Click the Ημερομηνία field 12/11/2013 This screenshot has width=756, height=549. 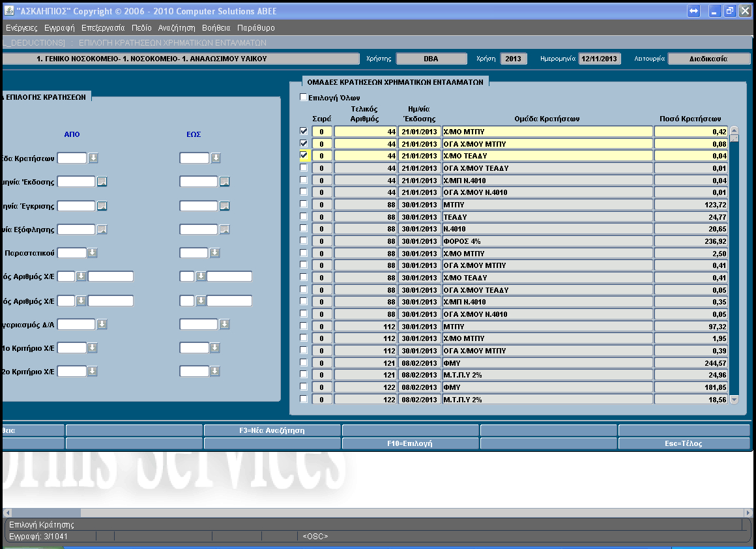click(600, 59)
